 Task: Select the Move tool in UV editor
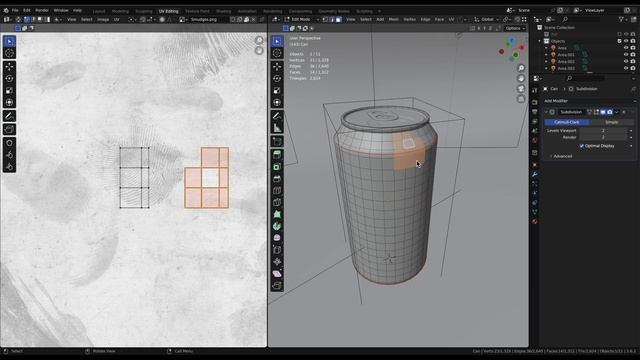pyautogui.click(x=9, y=67)
